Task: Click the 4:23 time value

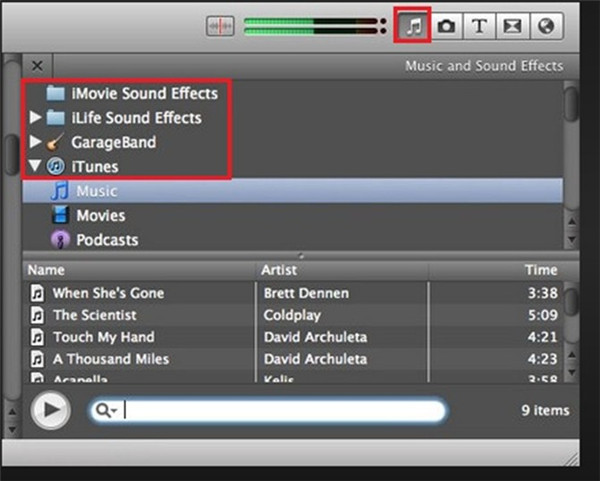Action: pyautogui.click(x=542, y=359)
